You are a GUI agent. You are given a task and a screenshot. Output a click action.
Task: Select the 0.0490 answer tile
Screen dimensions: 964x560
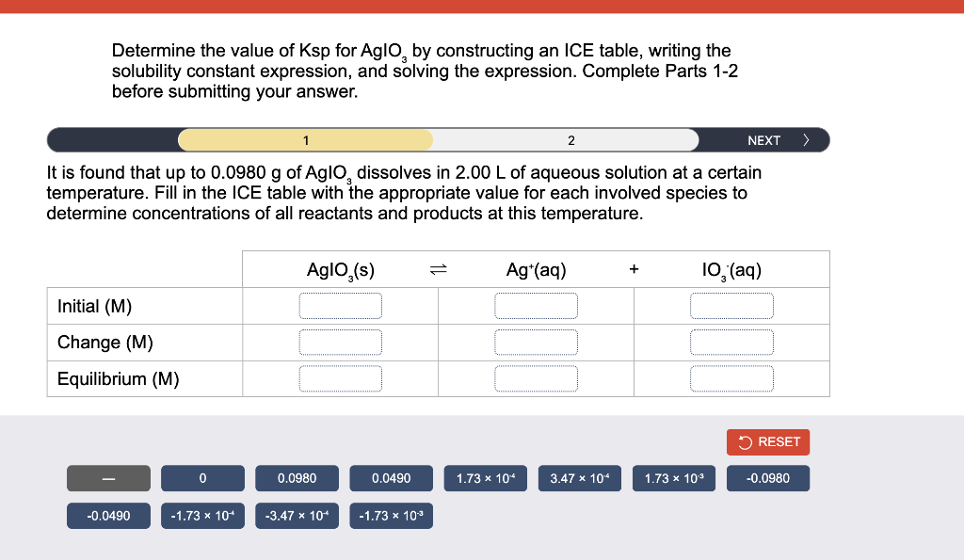click(x=391, y=478)
